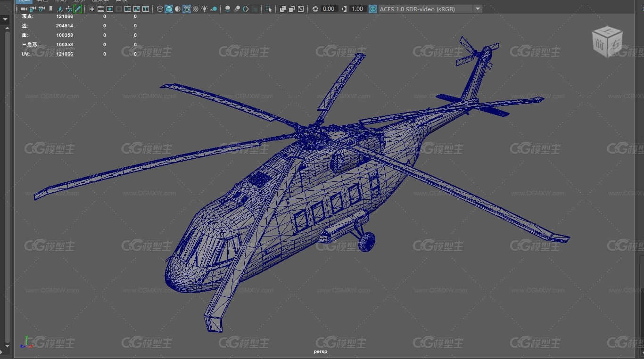Edit the Exposure value 0.00 field
644x359 pixels.
[x=329, y=9]
